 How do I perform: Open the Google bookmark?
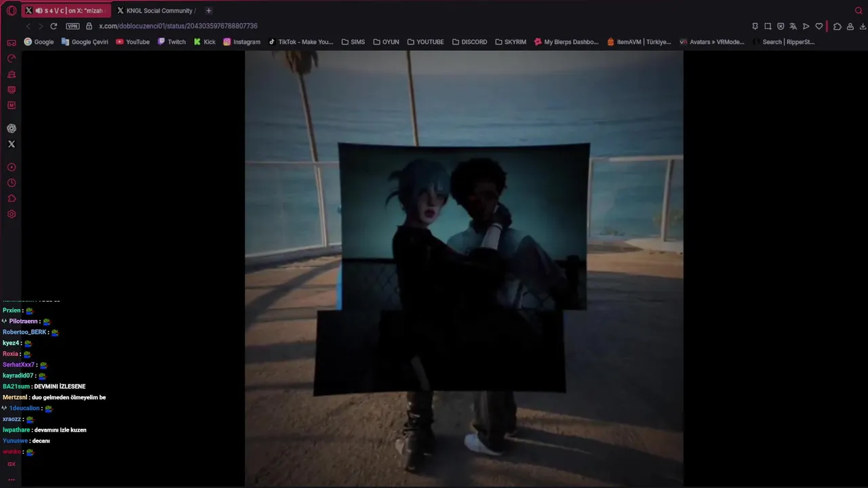[39, 42]
